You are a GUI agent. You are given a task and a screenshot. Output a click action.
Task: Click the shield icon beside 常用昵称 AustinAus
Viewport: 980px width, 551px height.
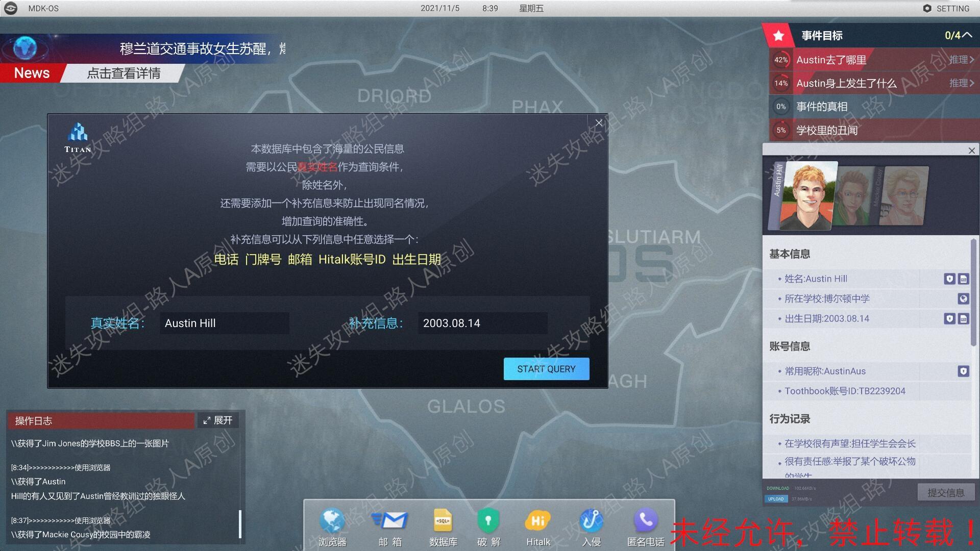point(963,371)
